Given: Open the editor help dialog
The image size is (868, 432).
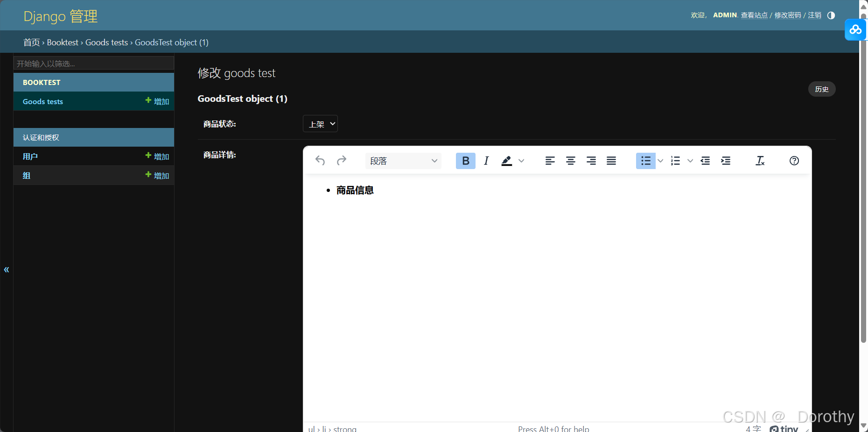Looking at the screenshot, I should pos(794,161).
